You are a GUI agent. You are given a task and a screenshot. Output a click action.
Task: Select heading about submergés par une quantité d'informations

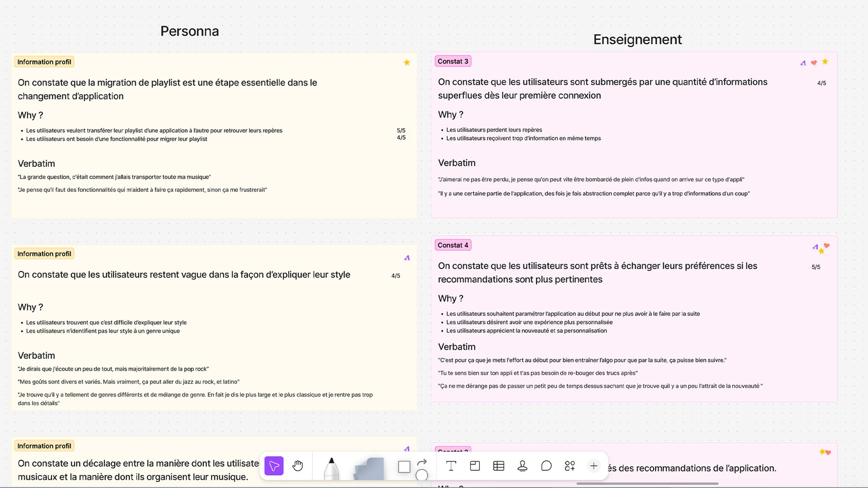tap(603, 88)
